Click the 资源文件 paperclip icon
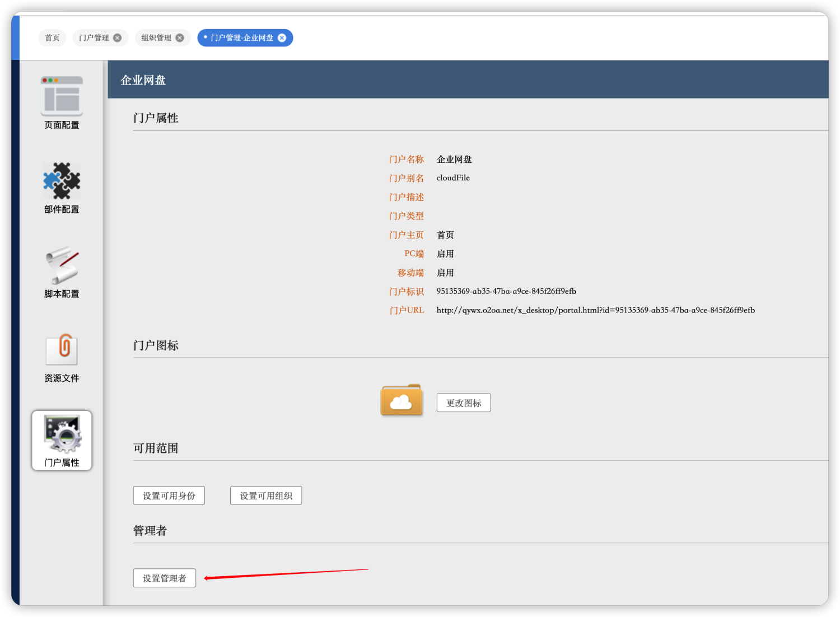Viewport: 840px width, 617px height. (x=62, y=350)
